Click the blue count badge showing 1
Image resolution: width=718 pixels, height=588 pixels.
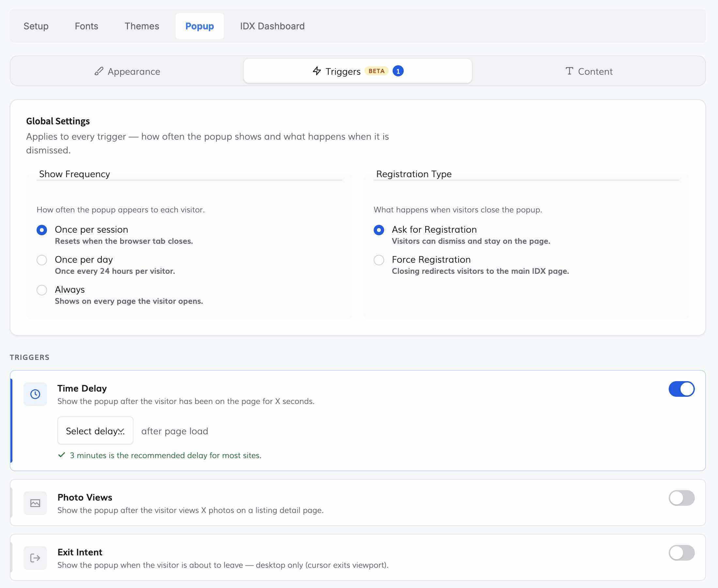point(398,71)
